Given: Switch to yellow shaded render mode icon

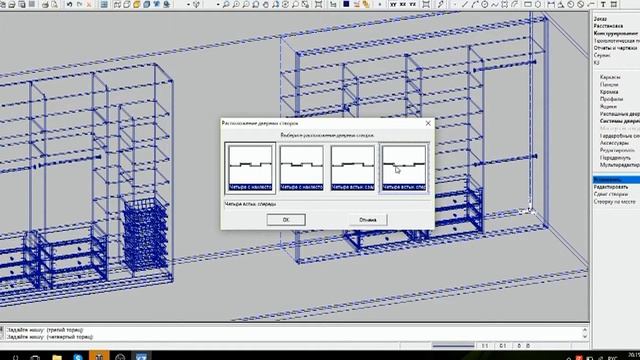Looking at the screenshot, I should (x=136, y=4).
